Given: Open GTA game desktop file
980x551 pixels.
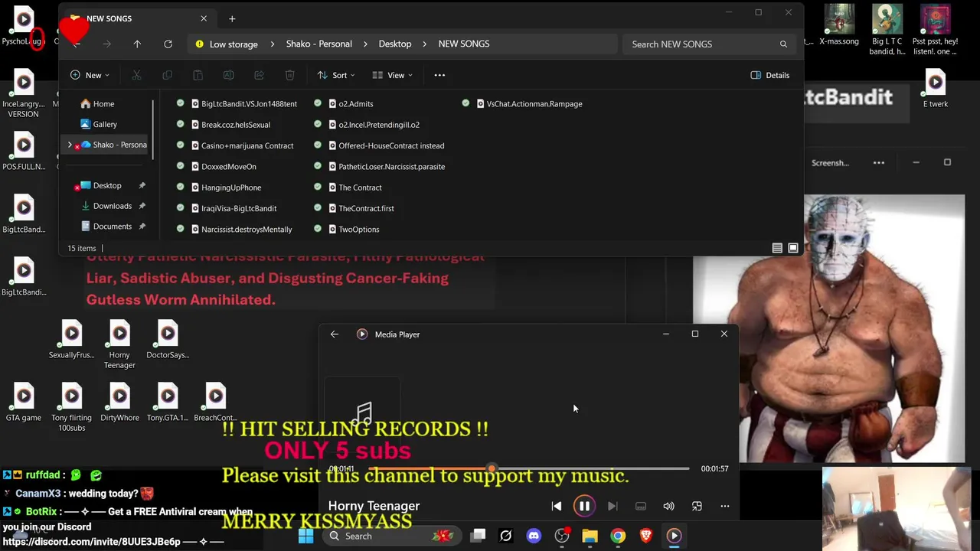Looking at the screenshot, I should click(x=24, y=403).
